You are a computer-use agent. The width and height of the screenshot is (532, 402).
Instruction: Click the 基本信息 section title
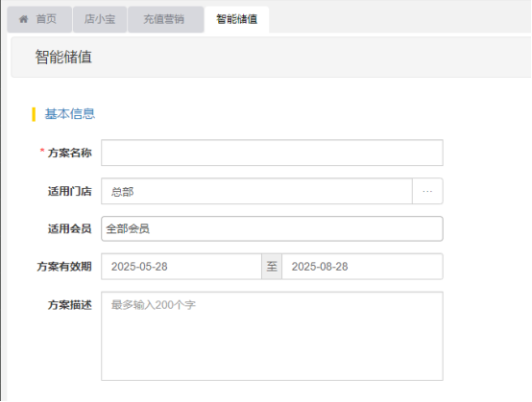point(70,114)
